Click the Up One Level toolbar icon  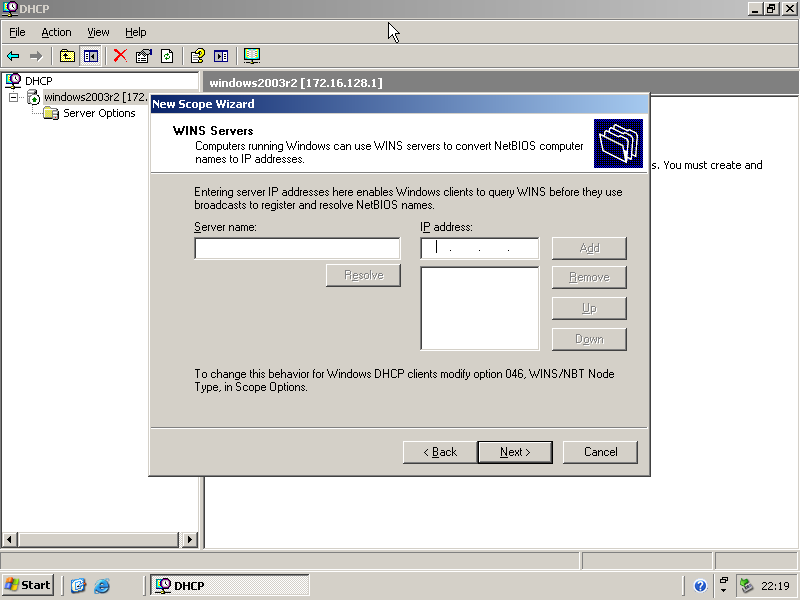pyautogui.click(x=67, y=56)
